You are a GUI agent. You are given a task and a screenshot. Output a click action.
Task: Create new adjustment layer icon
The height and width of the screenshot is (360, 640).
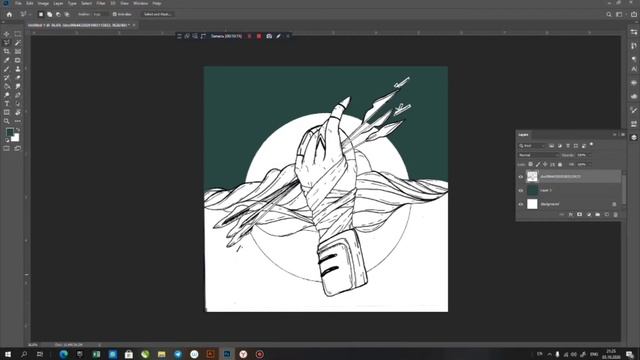[x=589, y=215]
